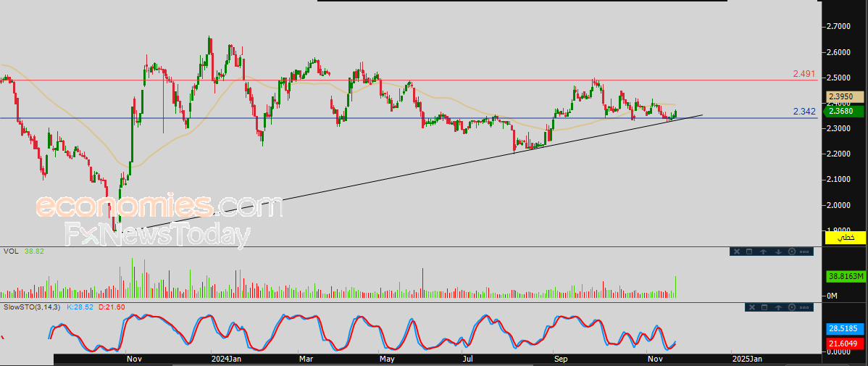Screen dimensions: 868x366
Task: Select the SlowSTO(3,14,3) indicator label
Action: 33,306
